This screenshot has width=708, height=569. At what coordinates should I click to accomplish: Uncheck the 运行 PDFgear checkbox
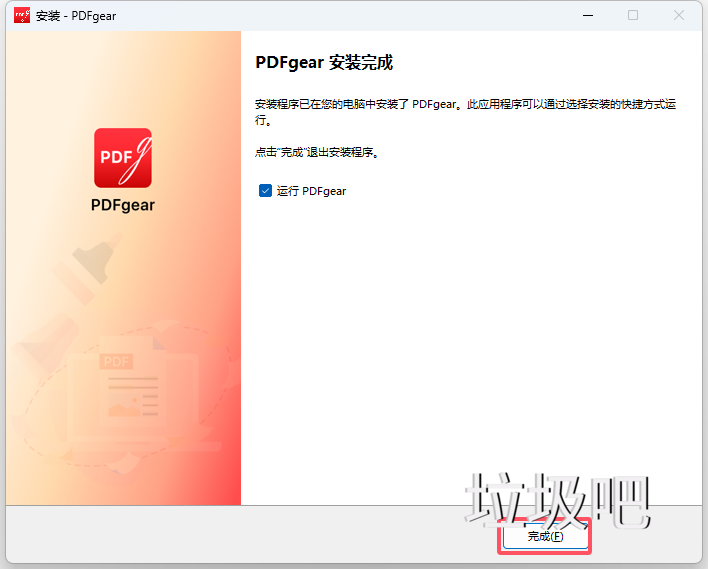(265, 191)
